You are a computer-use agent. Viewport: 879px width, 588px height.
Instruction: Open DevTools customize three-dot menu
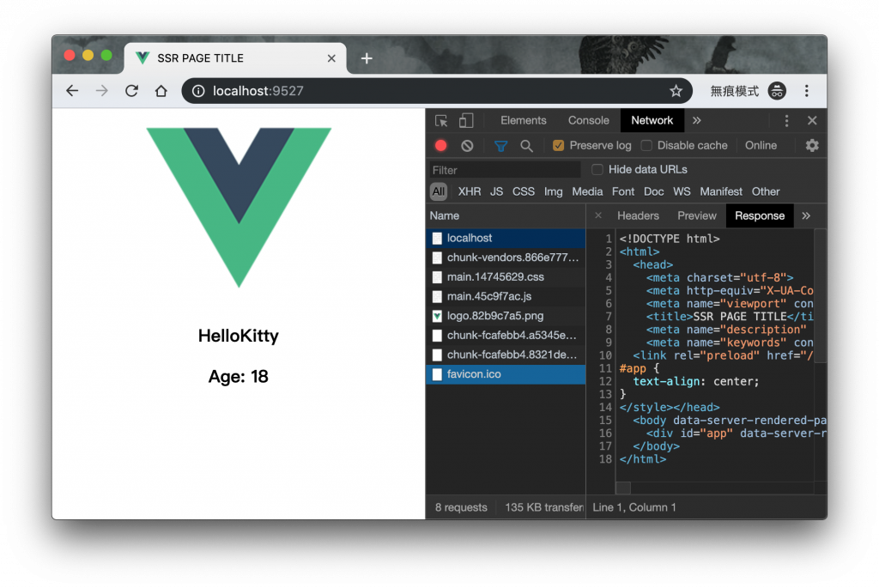coord(786,120)
